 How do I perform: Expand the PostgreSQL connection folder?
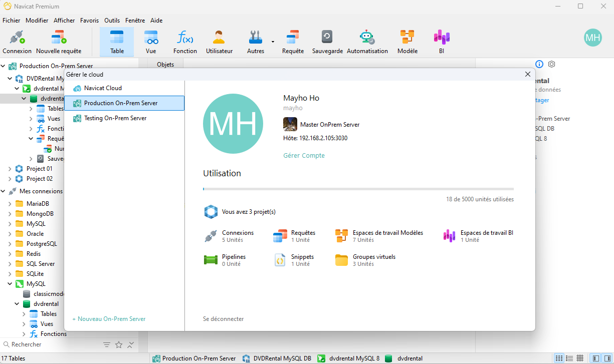(x=10, y=244)
